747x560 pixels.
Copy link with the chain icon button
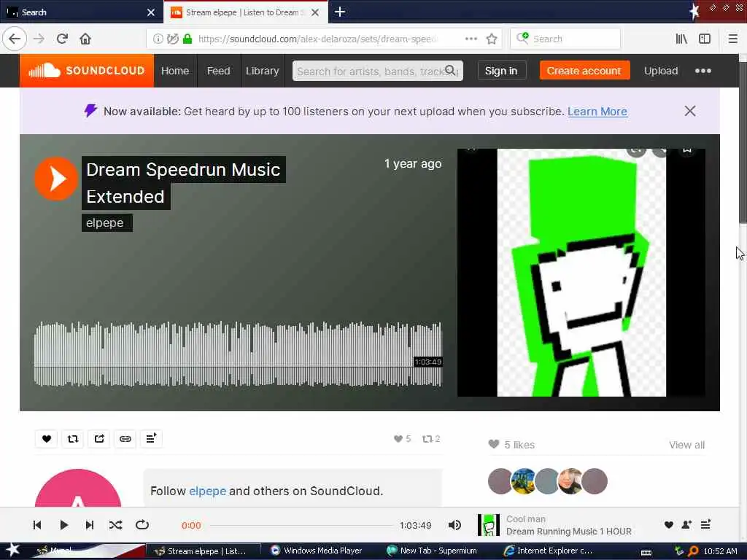coord(125,438)
